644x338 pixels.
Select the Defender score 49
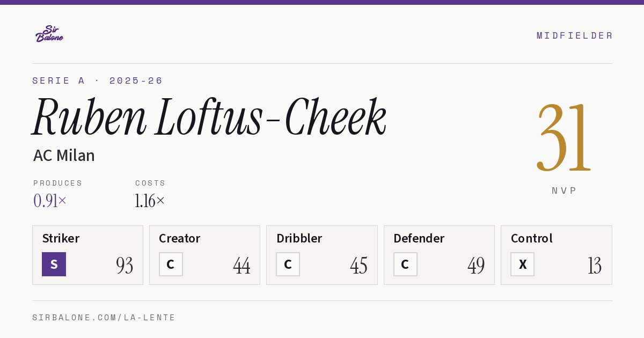pyautogui.click(x=476, y=266)
